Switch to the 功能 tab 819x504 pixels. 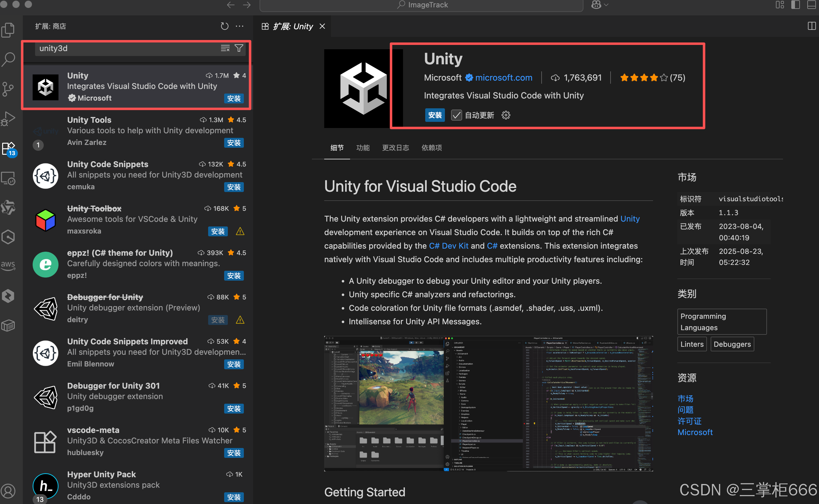tap(363, 148)
